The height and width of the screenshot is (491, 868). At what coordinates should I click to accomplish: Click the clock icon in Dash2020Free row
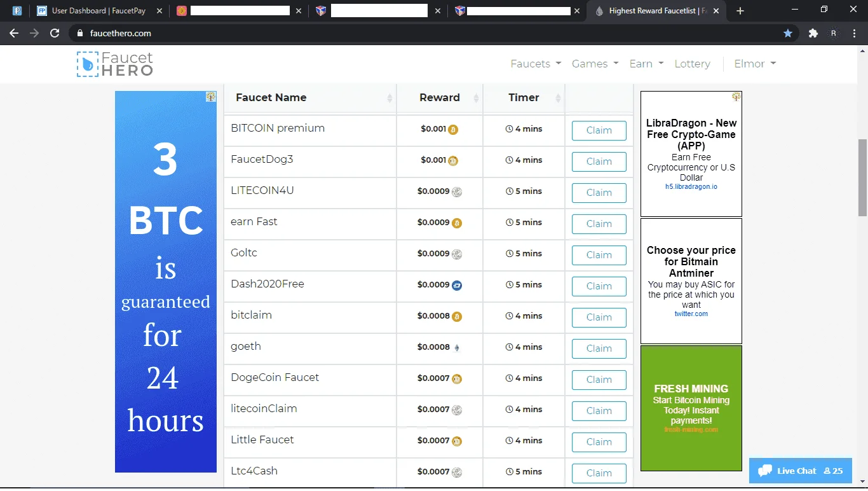509,285
